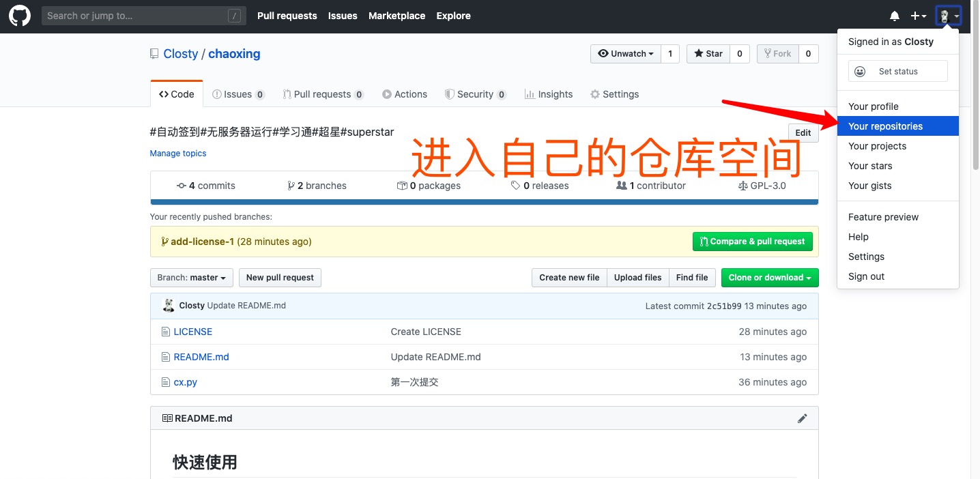This screenshot has width=980, height=479.
Task: Open 0 releases link
Action: tap(540, 186)
